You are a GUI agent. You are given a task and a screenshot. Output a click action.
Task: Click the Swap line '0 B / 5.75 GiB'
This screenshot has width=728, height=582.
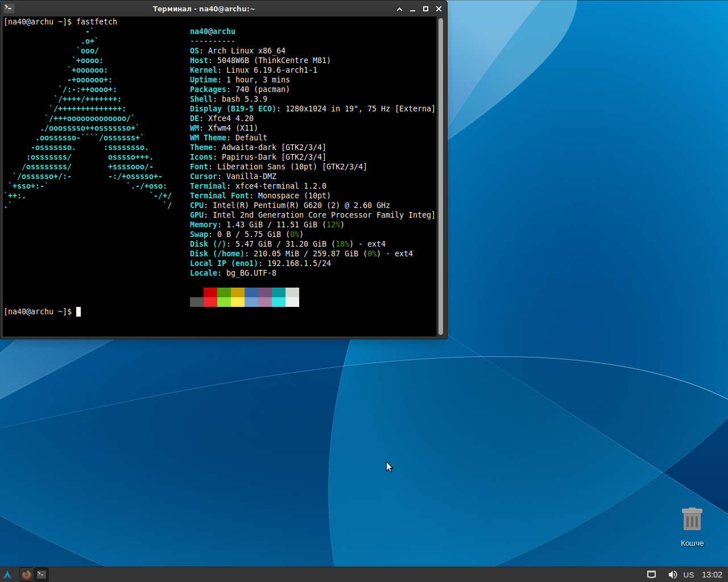pos(247,234)
